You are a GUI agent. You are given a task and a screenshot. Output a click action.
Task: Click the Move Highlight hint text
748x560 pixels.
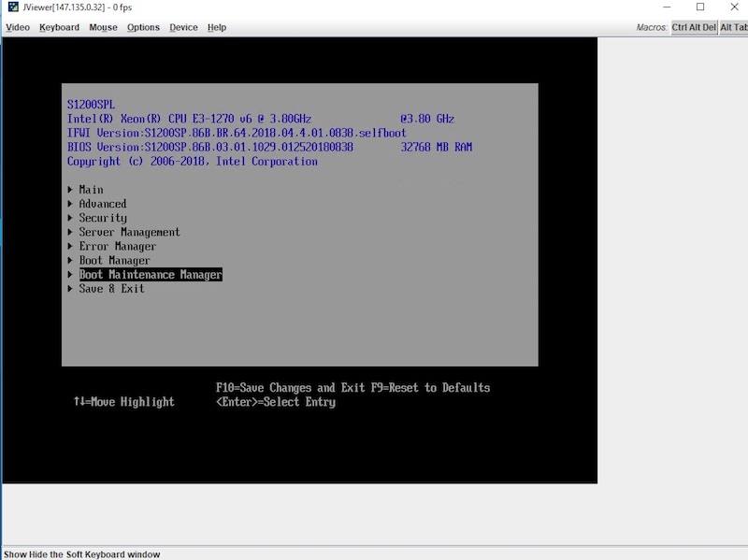pos(124,402)
